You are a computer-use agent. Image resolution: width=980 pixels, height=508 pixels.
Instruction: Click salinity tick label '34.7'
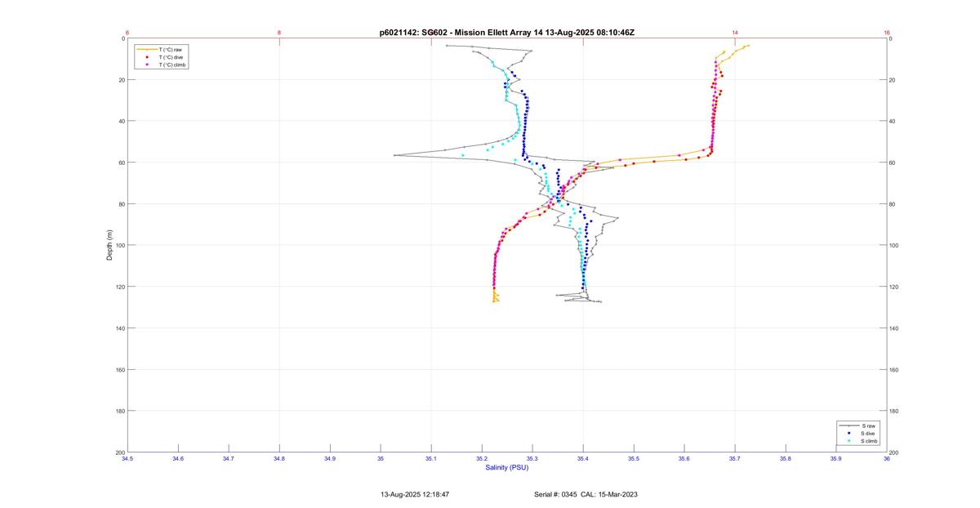[229, 459]
